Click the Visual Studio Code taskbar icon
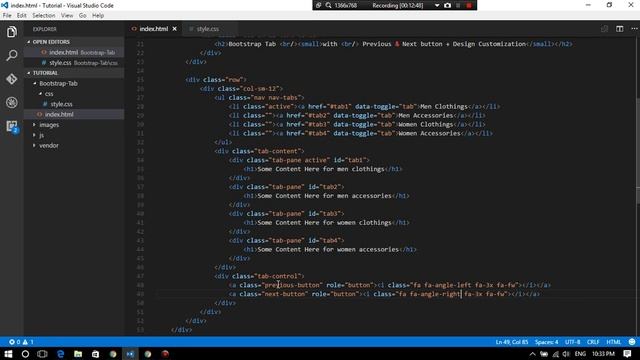 point(130,354)
